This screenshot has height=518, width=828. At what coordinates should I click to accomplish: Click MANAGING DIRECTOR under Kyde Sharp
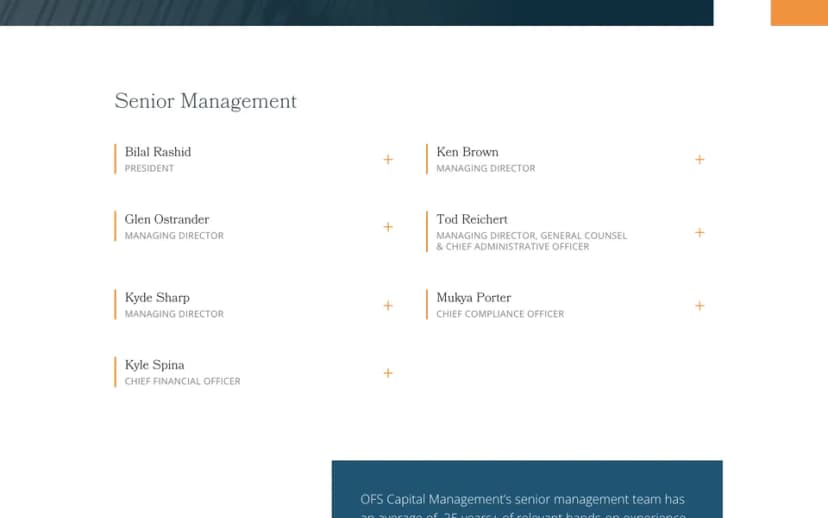point(174,314)
